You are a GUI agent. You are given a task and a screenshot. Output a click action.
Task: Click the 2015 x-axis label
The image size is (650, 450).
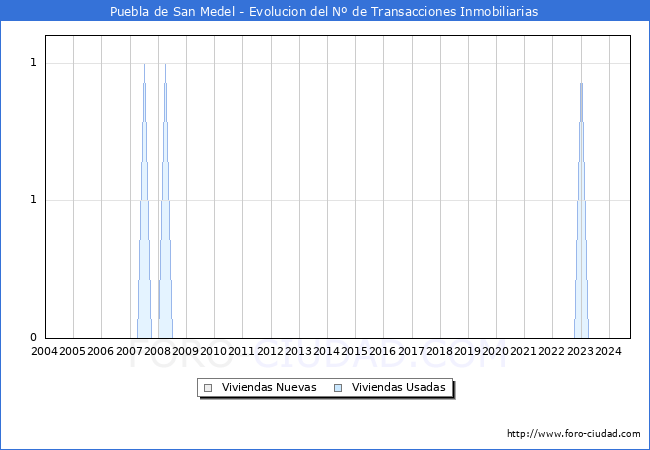coord(354,351)
